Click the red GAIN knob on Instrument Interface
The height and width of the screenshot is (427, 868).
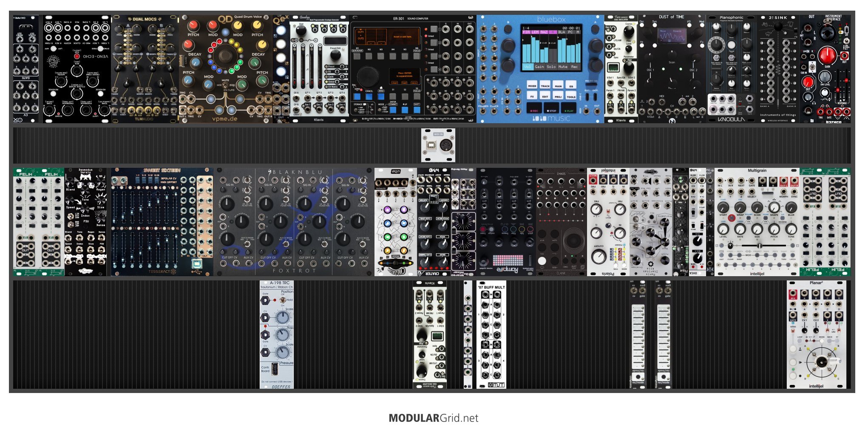827,56
